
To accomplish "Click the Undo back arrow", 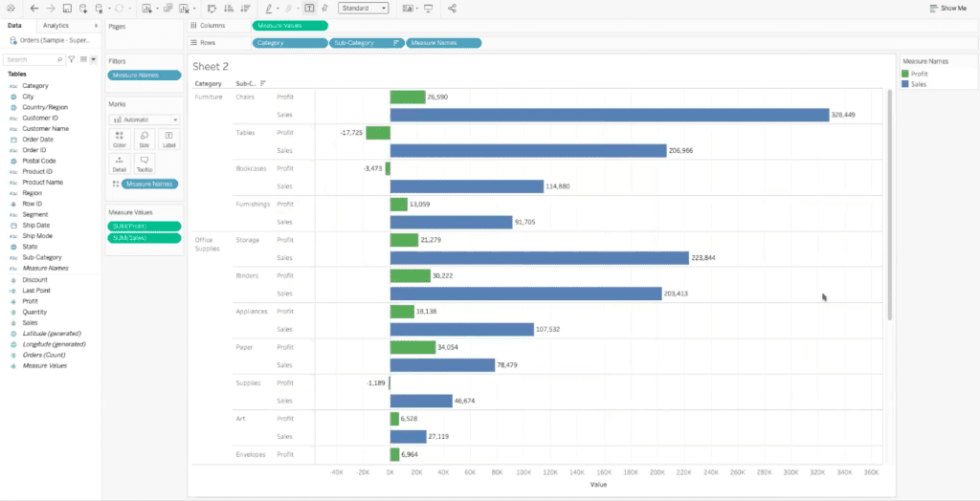I will pos(33,9).
